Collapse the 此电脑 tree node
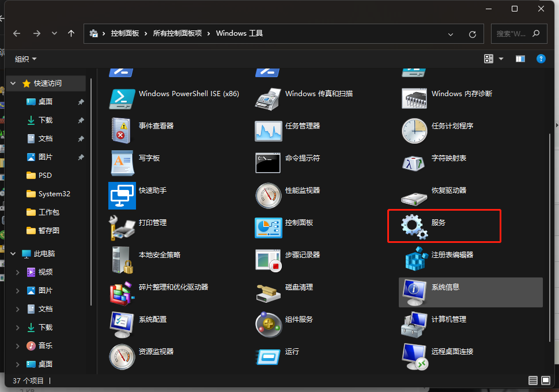The image size is (559, 392). 14,253
